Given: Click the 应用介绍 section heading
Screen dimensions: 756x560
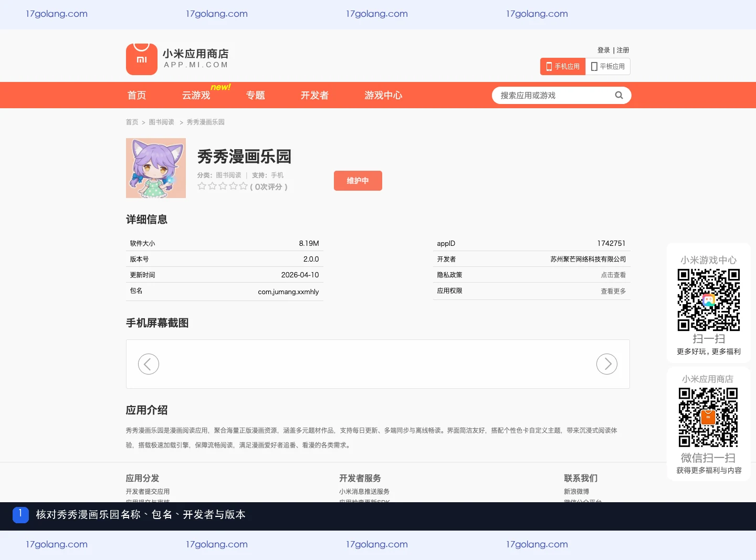Looking at the screenshot, I should coord(146,410).
